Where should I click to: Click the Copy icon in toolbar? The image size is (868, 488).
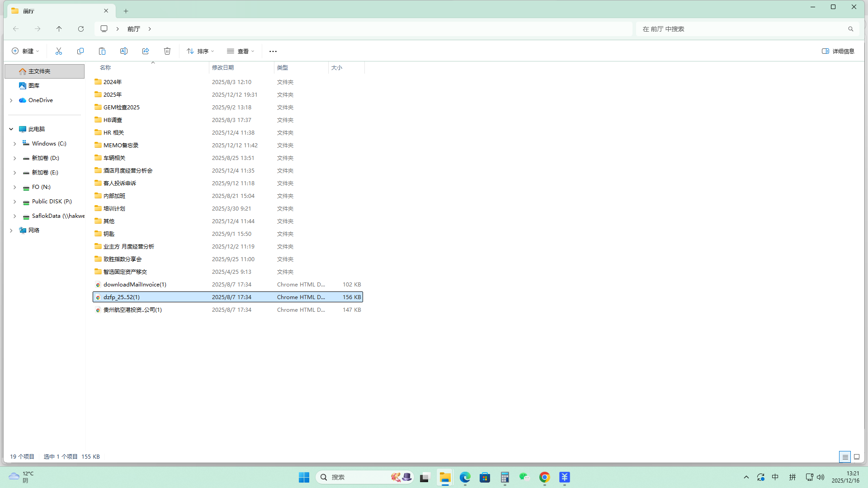click(x=80, y=51)
